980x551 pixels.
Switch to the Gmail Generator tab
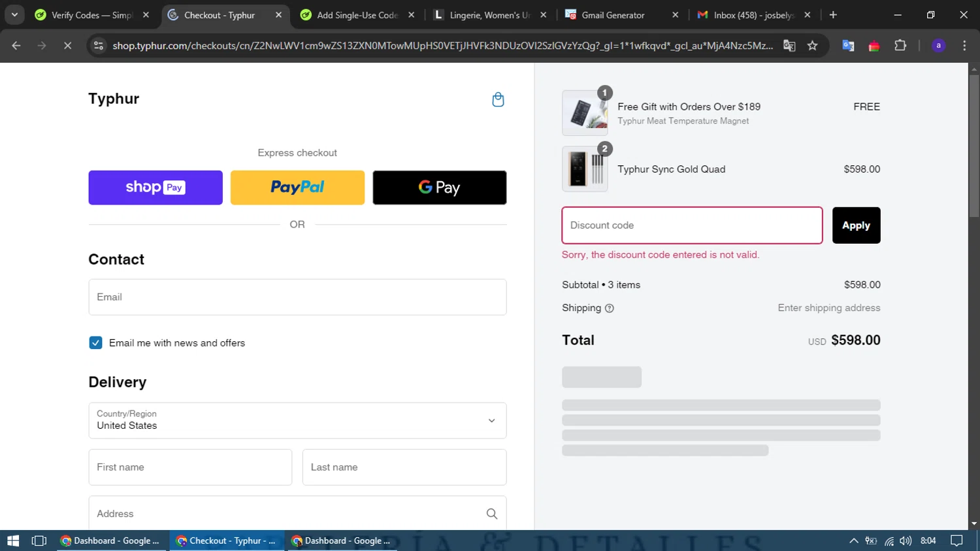coord(621,14)
